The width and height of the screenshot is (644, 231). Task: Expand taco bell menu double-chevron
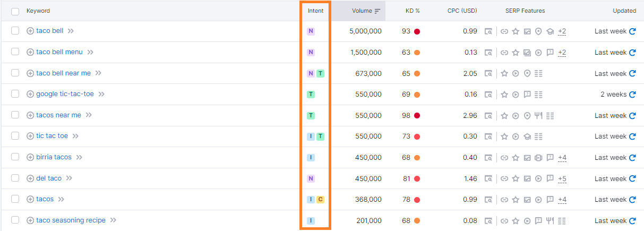coord(90,52)
